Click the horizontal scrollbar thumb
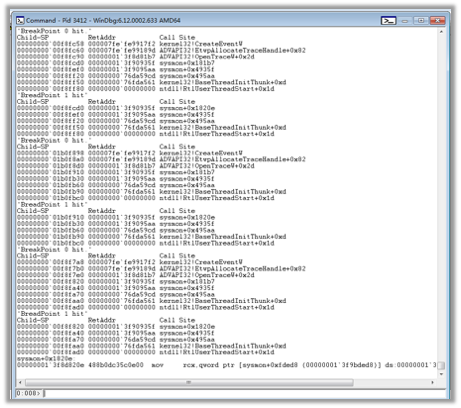This screenshot has width=461, height=408. pyautogui.click(x=189, y=382)
